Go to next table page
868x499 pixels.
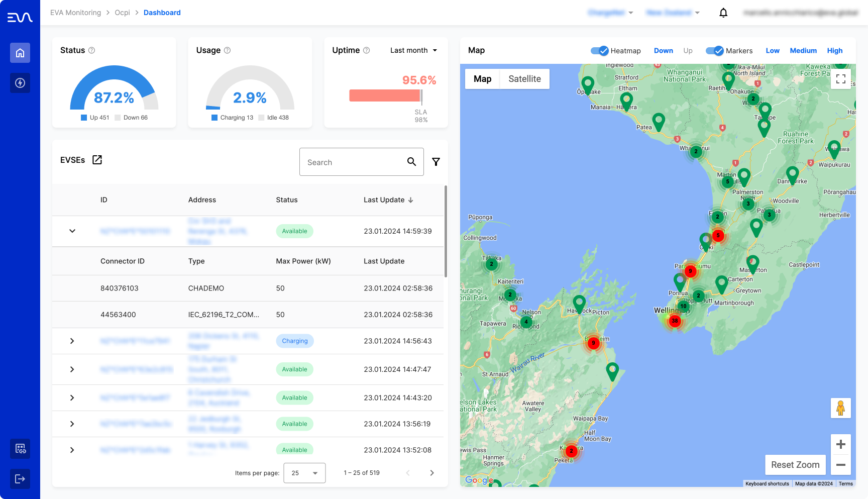click(432, 473)
